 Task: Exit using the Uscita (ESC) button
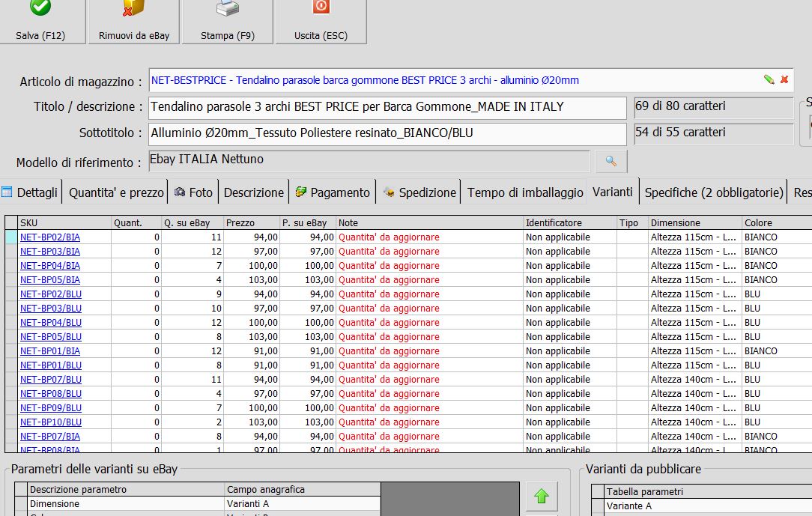point(321,21)
